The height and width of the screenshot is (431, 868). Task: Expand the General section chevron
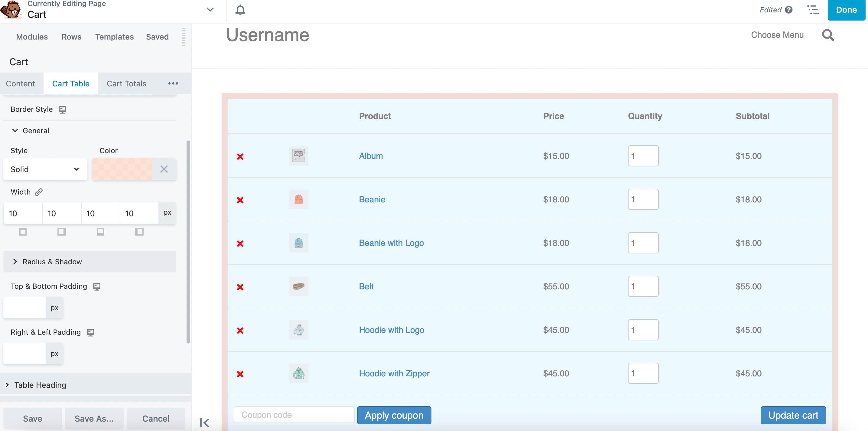click(15, 130)
